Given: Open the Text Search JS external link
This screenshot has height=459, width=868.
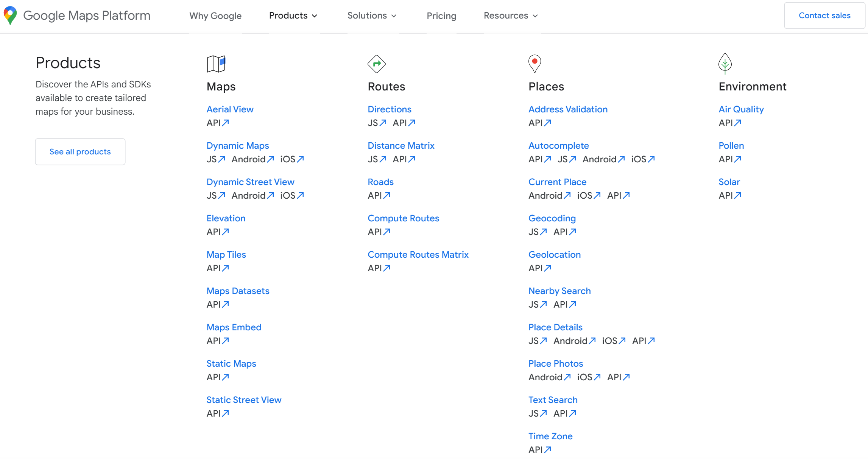Looking at the screenshot, I should (x=538, y=414).
